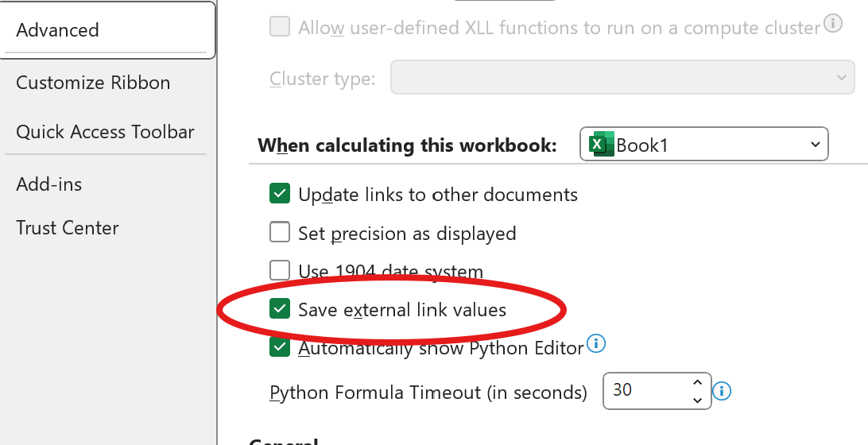The image size is (868, 445).
Task: Tick the user-defined XLL compute cluster checkbox
Action: [280, 28]
